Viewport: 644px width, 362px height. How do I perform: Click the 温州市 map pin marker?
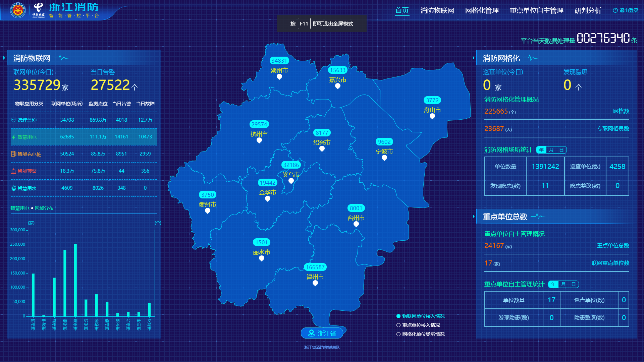pyautogui.click(x=315, y=283)
